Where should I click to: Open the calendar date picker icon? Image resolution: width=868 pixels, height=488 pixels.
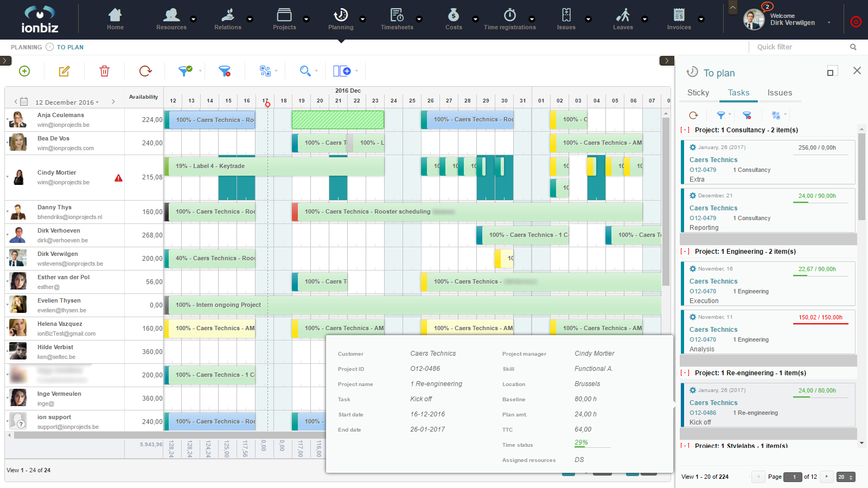click(x=24, y=101)
